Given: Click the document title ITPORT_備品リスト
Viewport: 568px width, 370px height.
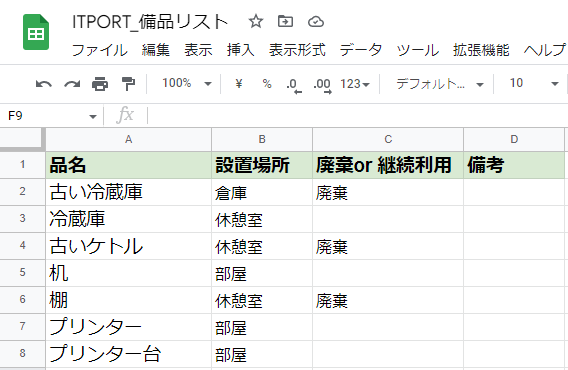Looking at the screenshot, I should 150,22.
